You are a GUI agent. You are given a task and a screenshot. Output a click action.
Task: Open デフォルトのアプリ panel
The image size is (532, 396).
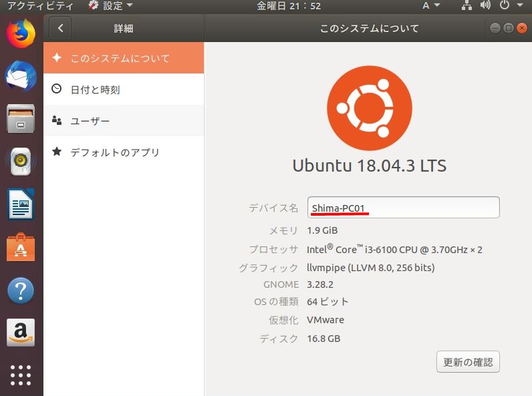124,152
